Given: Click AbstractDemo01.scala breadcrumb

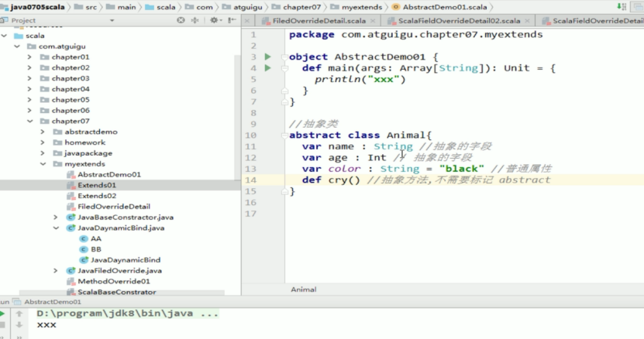Looking at the screenshot, I should click(x=445, y=7).
